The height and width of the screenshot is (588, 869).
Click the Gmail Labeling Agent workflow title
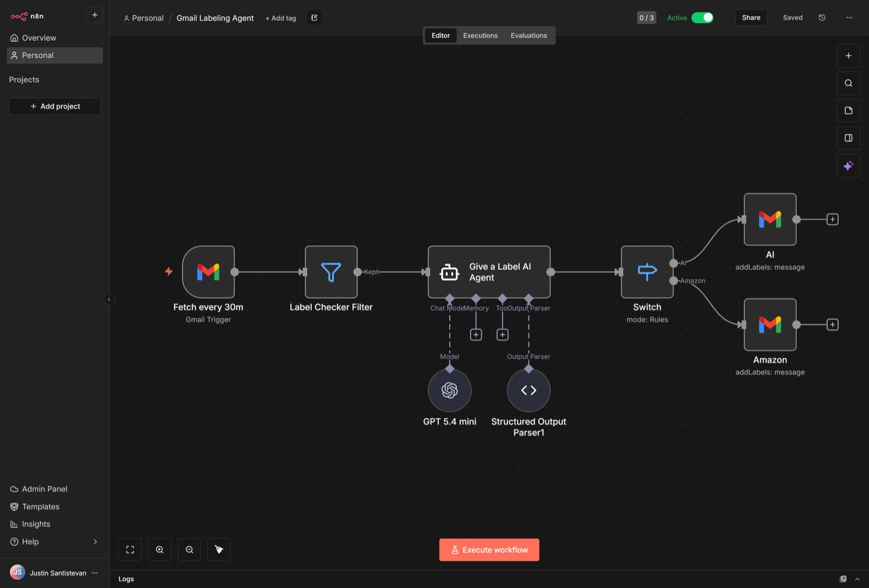[215, 18]
